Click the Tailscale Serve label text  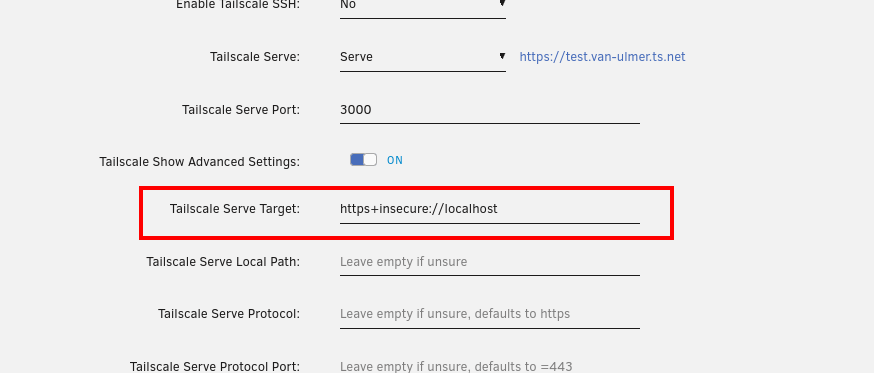[255, 57]
